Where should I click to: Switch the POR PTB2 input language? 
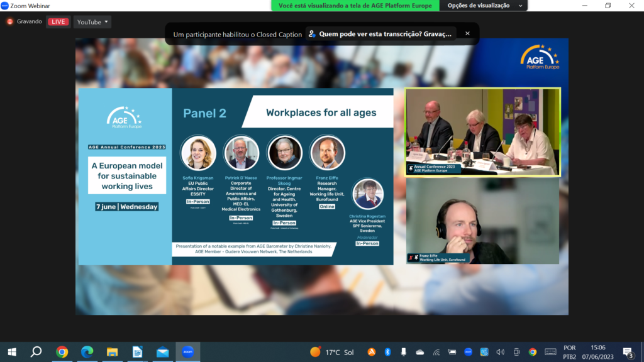coord(569,352)
